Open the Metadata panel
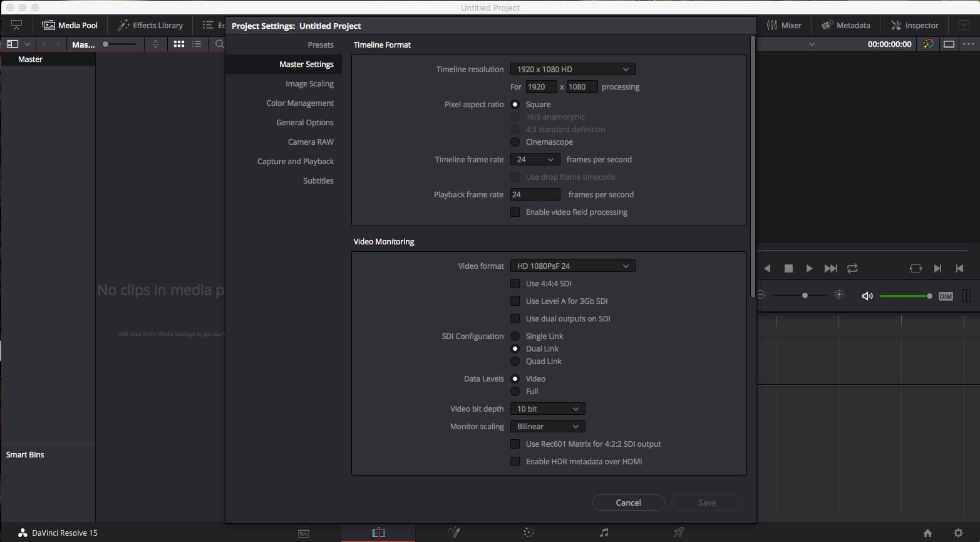Screen dimensions: 980x542 pos(846,25)
